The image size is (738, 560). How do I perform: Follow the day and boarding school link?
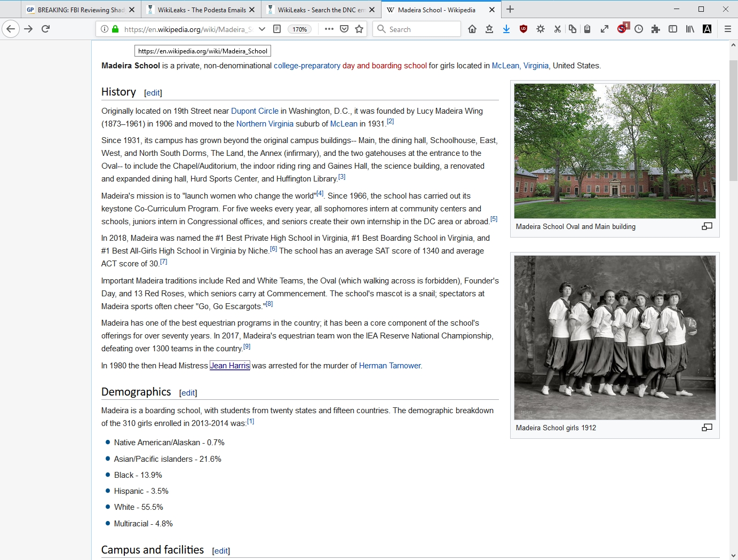(384, 66)
